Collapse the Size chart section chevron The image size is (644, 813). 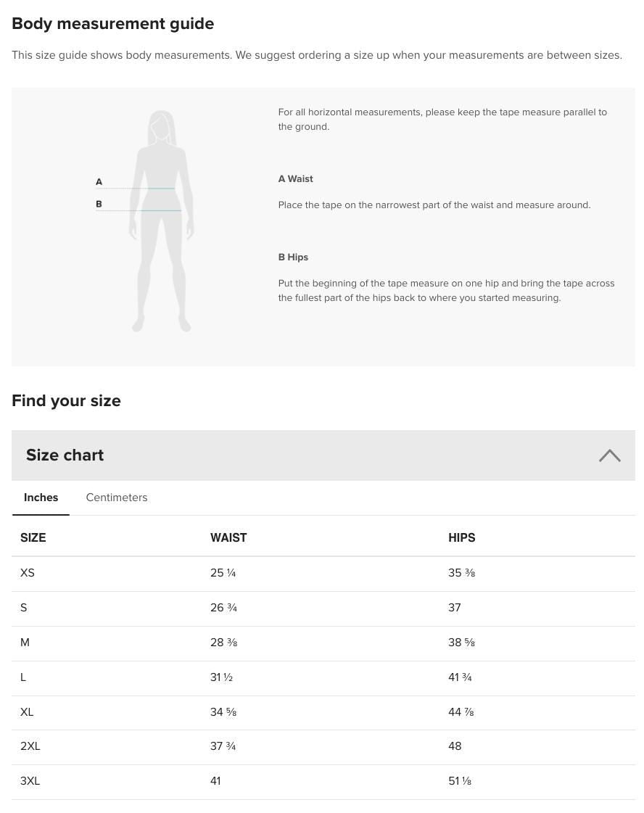(x=609, y=455)
